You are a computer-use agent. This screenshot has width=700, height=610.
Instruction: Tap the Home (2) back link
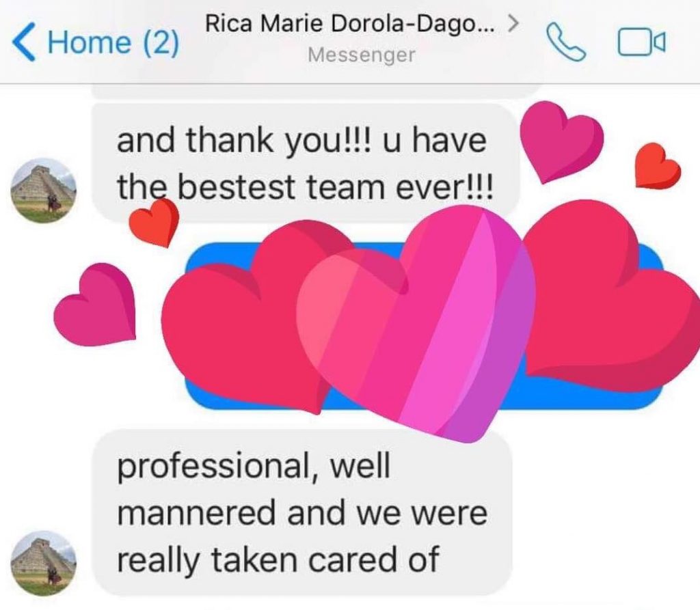point(96,42)
